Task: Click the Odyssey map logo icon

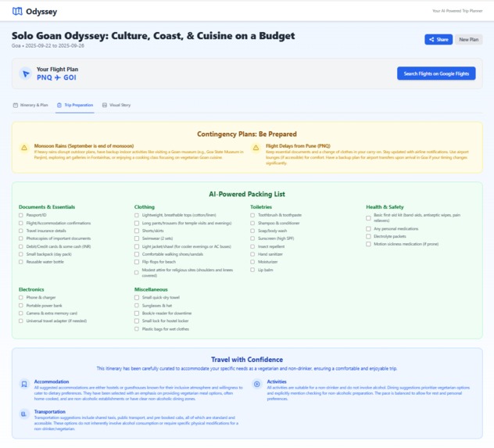Action: click(17, 12)
